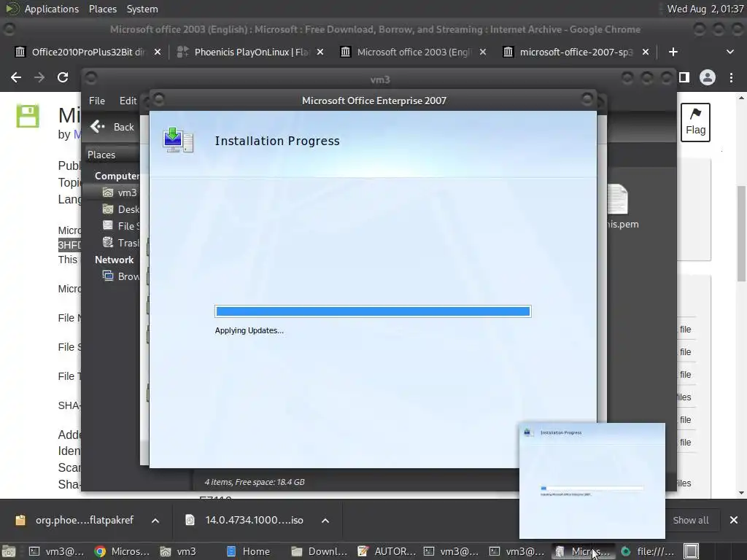Screen dimensions: 747x560
Task: Go back in Chrome browser
Action: pyautogui.click(x=16, y=77)
